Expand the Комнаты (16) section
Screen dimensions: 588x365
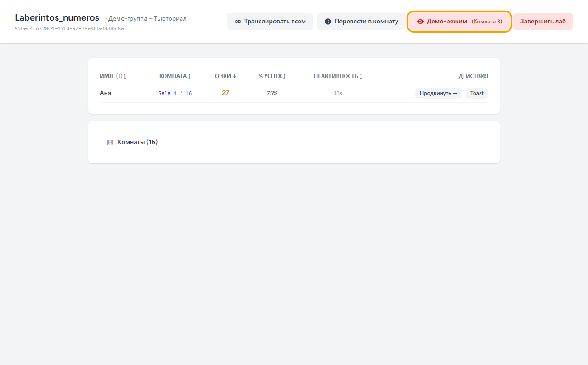(294, 142)
